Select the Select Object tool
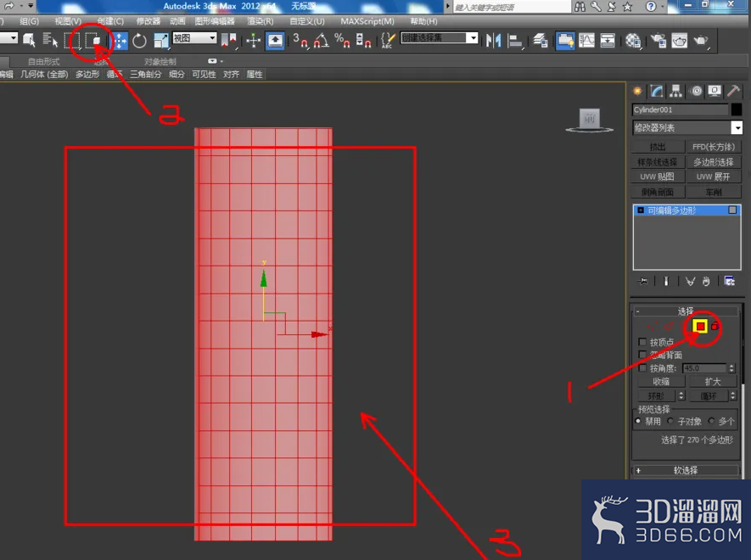This screenshot has width=751, height=560. click(29, 40)
